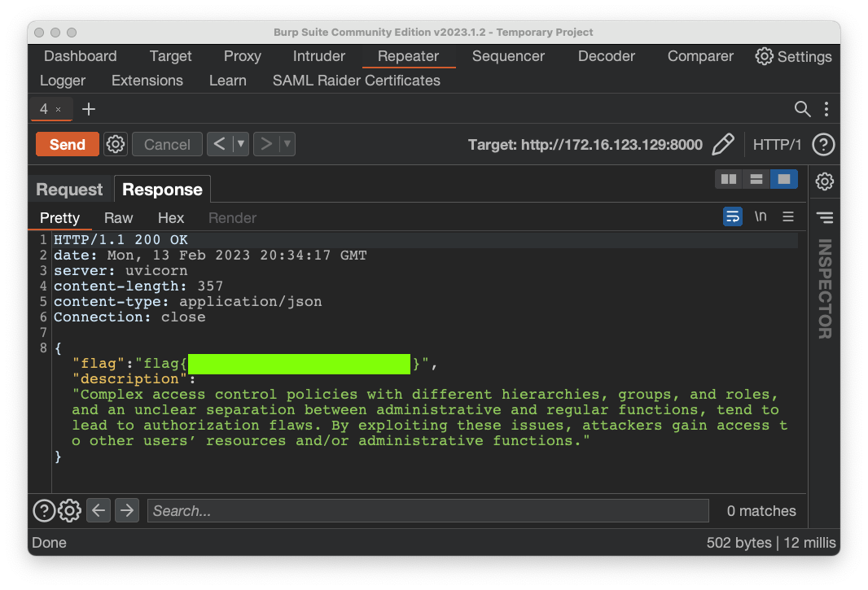Go to previous search match arrow
Screen dimensions: 868x590
tap(99, 510)
